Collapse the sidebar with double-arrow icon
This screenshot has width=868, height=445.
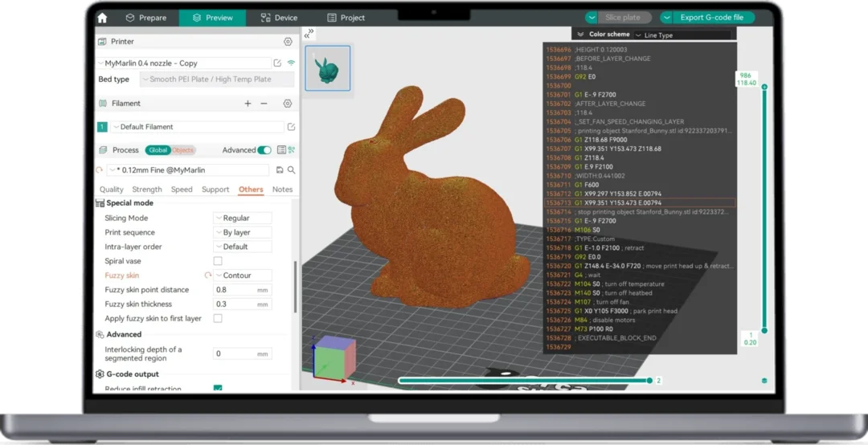pos(309,33)
